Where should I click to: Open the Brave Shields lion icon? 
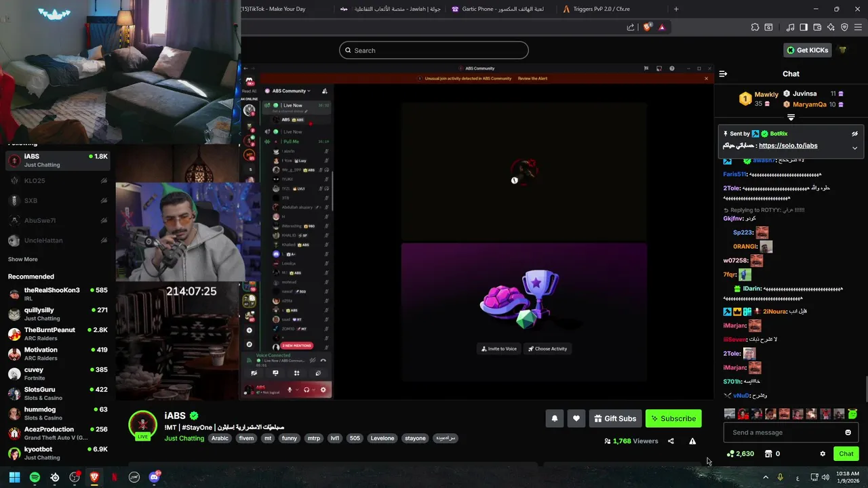coord(647,27)
